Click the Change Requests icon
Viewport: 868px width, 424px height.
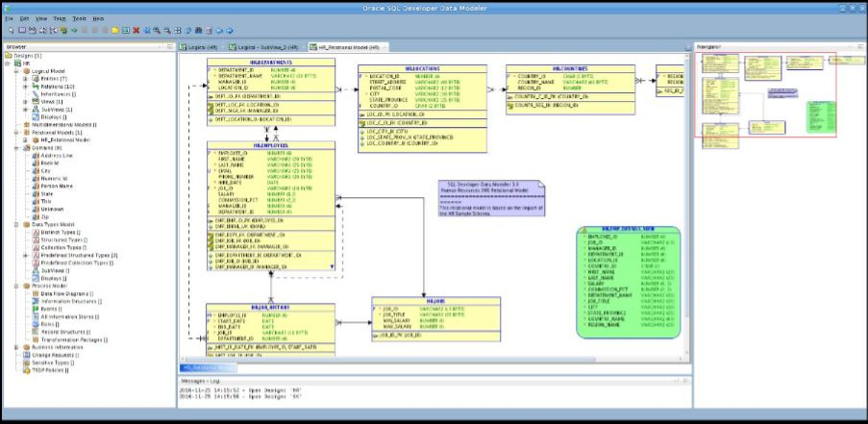tap(26, 355)
